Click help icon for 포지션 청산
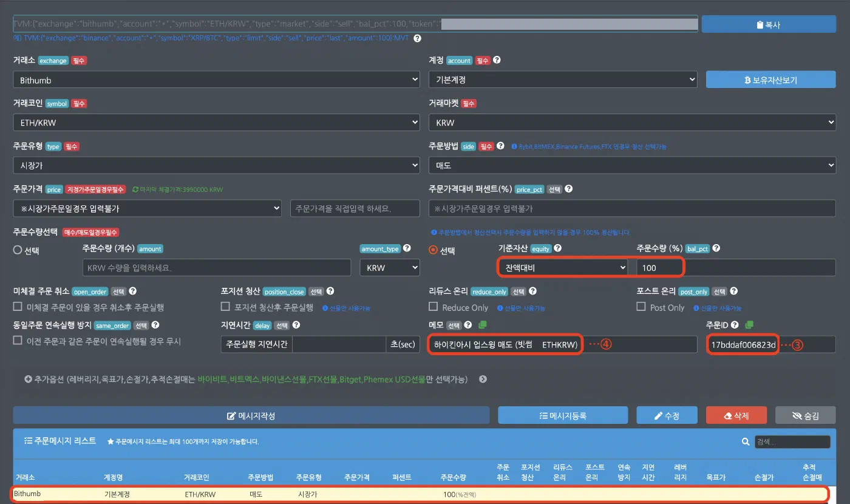This screenshot has width=850, height=504. click(x=330, y=291)
